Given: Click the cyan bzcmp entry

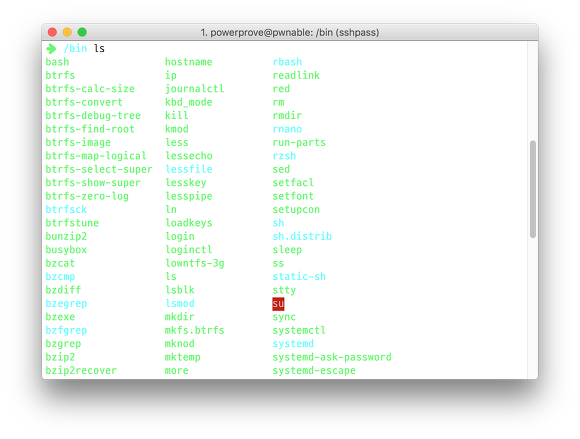Looking at the screenshot, I should pyautogui.click(x=60, y=277).
